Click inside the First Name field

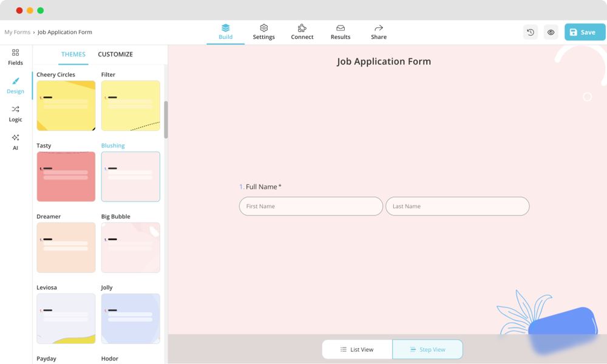pos(310,206)
